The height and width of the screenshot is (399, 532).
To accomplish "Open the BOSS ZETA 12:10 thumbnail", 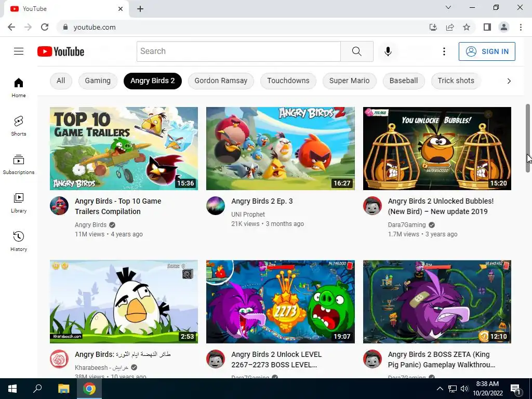I will (x=437, y=302).
